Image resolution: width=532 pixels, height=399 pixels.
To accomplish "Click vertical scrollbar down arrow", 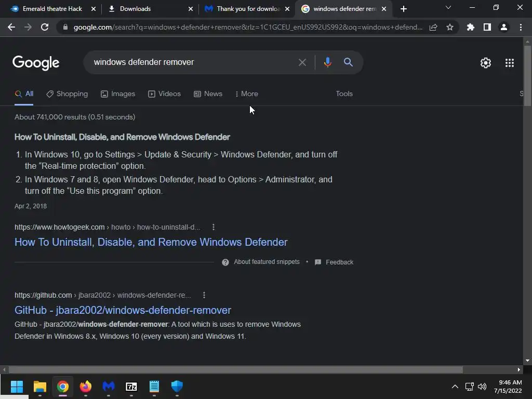I will [527, 361].
